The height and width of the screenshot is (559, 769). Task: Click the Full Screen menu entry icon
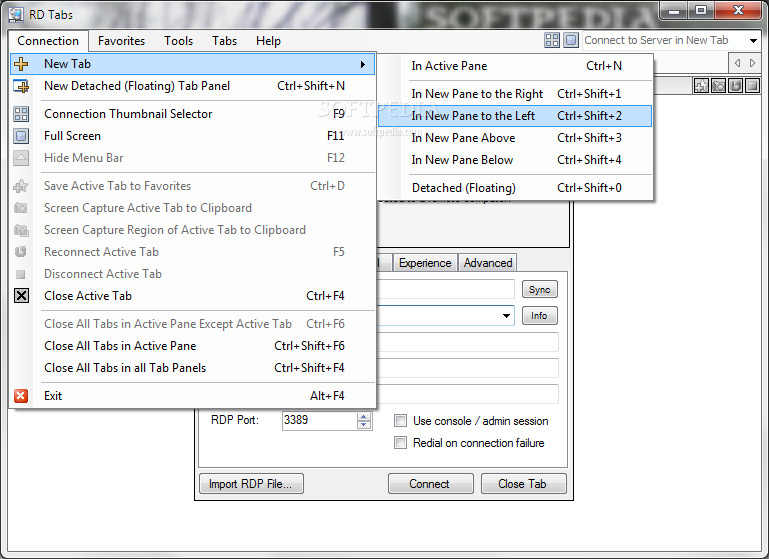click(21, 136)
